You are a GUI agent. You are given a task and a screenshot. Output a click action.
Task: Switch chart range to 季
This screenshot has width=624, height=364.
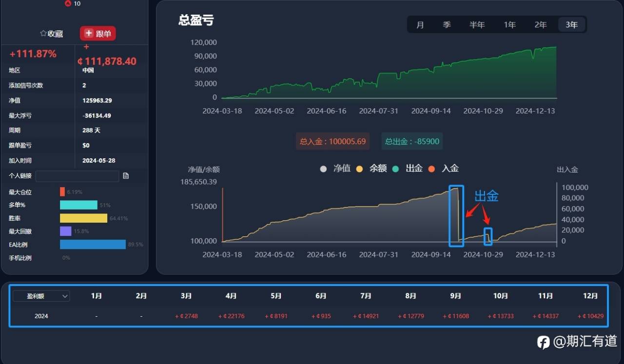[x=447, y=25]
